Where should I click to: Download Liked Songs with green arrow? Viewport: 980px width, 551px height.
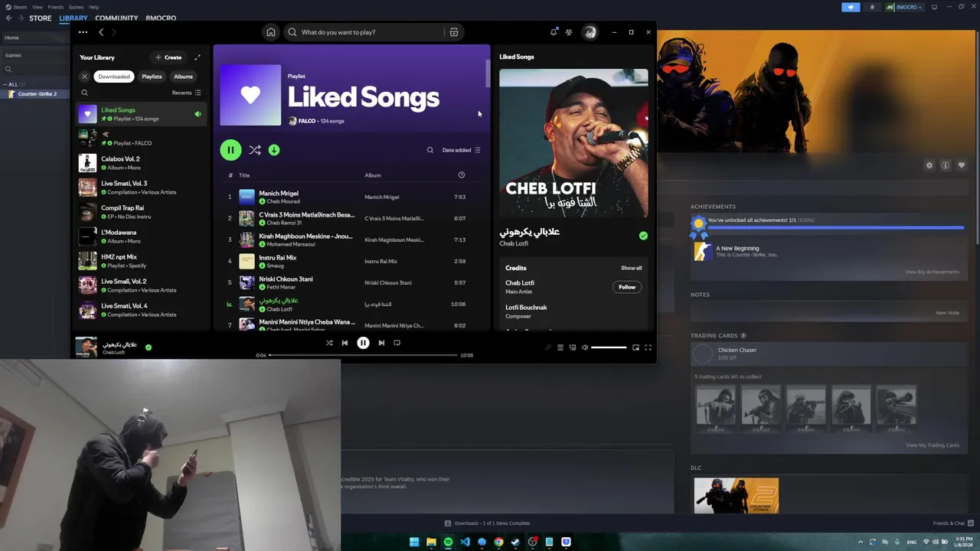274,150
